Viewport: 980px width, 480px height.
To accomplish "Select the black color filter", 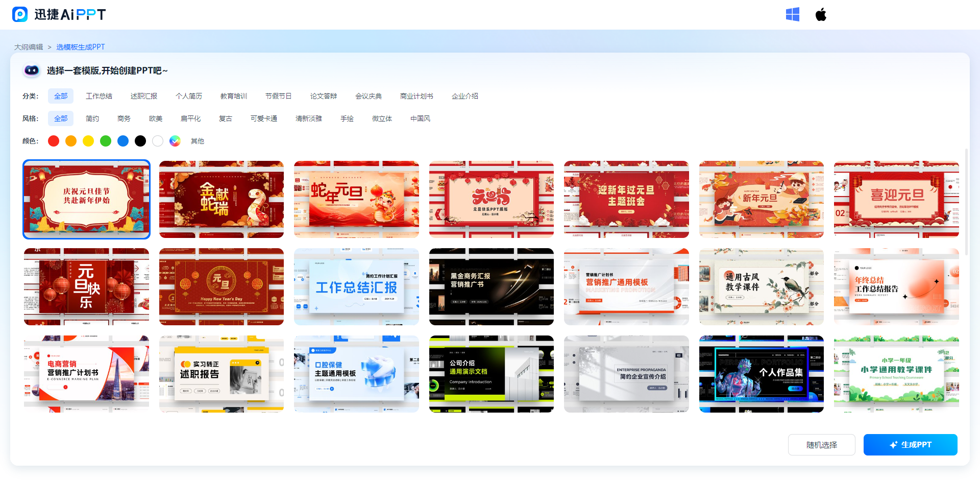I will (x=140, y=141).
